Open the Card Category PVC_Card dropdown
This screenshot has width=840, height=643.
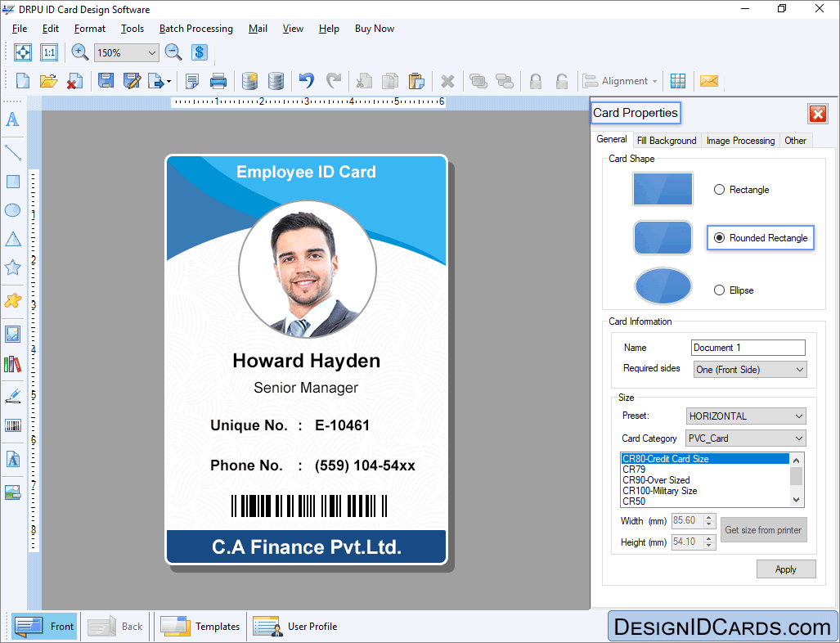(746, 438)
